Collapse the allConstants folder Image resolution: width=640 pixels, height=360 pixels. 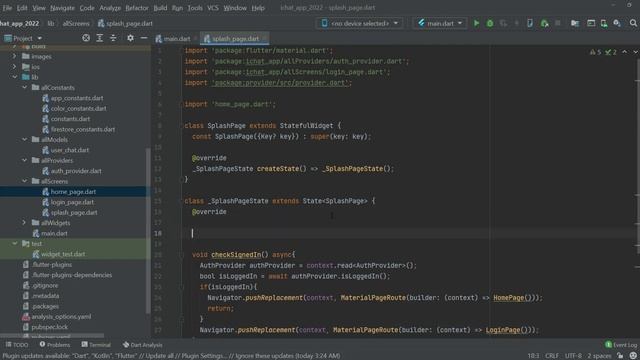pyautogui.click(x=24, y=87)
